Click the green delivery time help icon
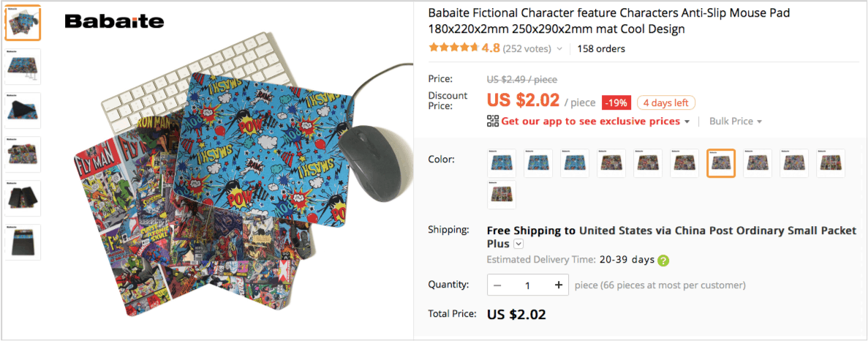The width and height of the screenshot is (868, 341). click(x=663, y=260)
